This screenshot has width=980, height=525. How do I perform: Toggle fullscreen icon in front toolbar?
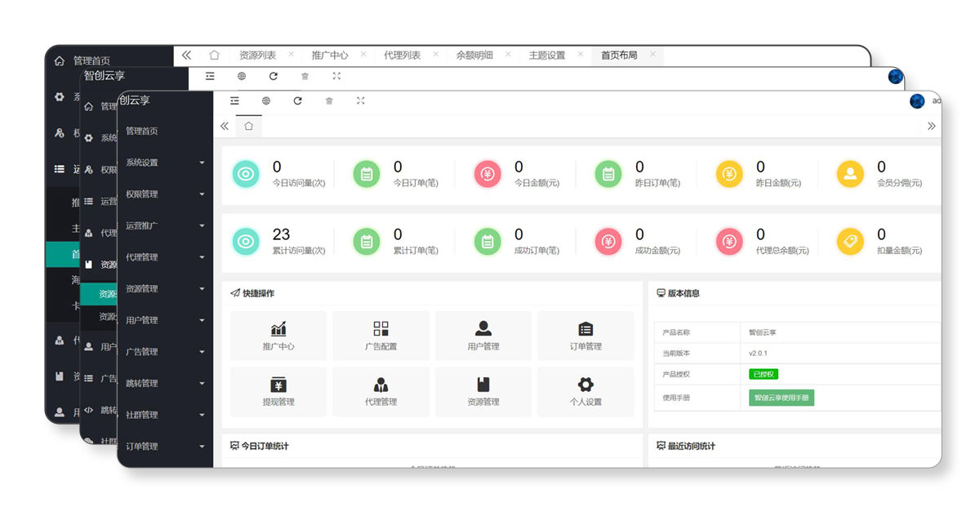pyautogui.click(x=360, y=101)
